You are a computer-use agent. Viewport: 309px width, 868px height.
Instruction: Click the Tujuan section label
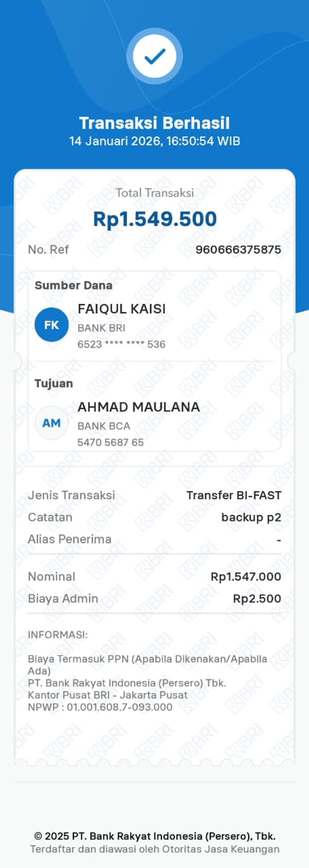53,383
